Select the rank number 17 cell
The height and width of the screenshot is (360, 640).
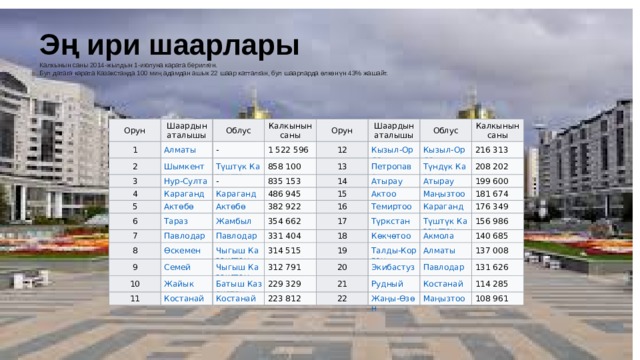click(342, 221)
